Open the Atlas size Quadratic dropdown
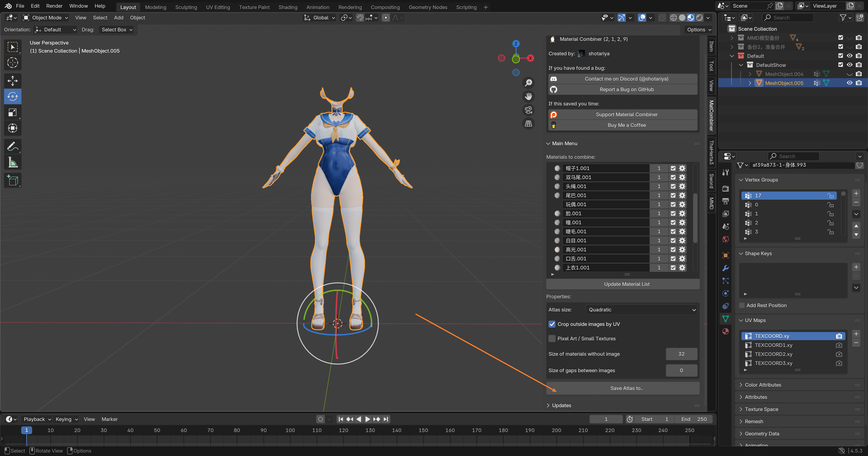This screenshot has width=868, height=456. click(642, 309)
